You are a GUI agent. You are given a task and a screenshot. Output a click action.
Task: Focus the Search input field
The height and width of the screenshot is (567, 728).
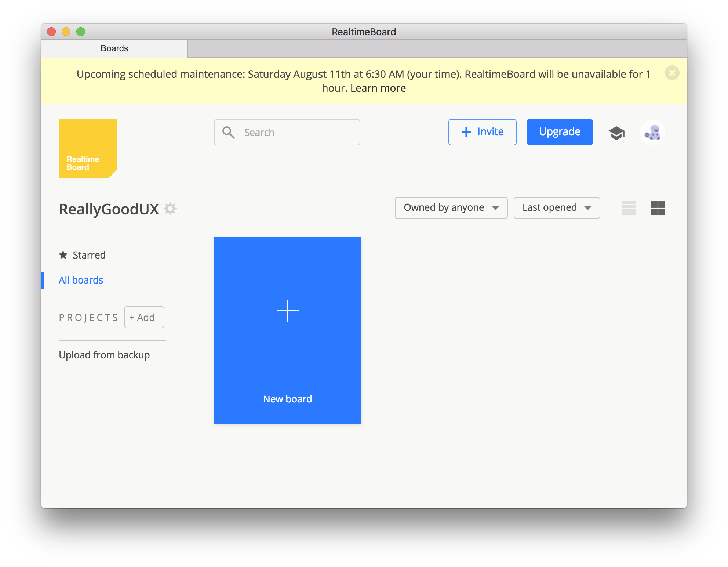(287, 132)
